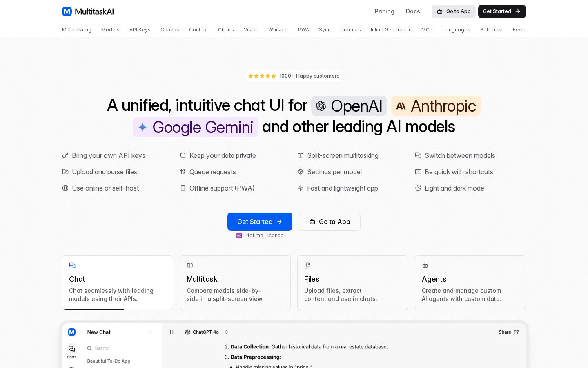Click the M logo in app preview sidebar
588x368 pixels.
72,332
